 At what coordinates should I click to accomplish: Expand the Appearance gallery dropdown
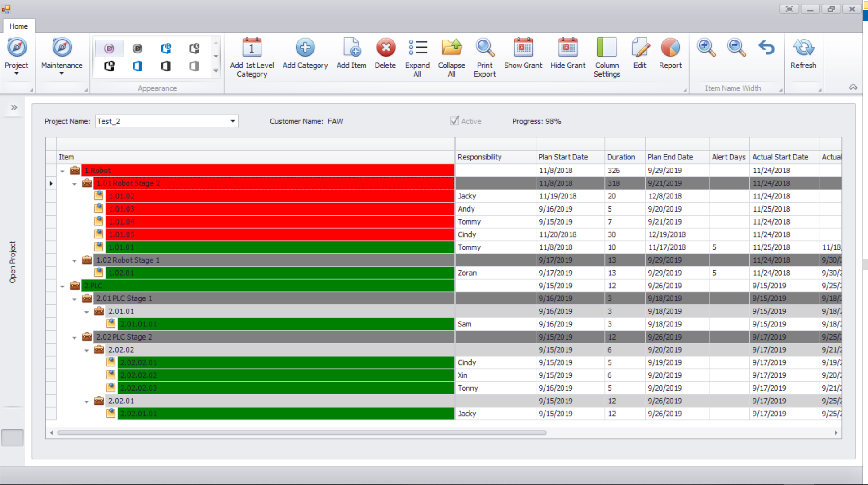(x=216, y=71)
